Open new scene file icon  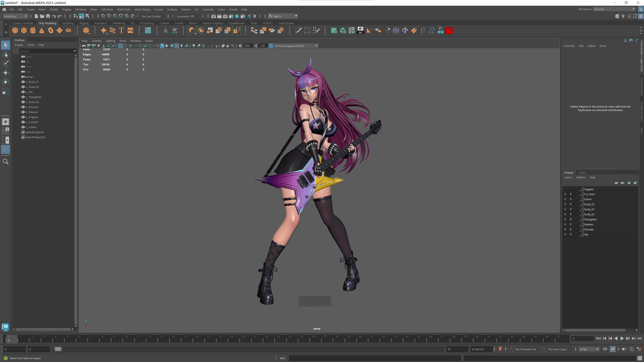tap(36, 16)
